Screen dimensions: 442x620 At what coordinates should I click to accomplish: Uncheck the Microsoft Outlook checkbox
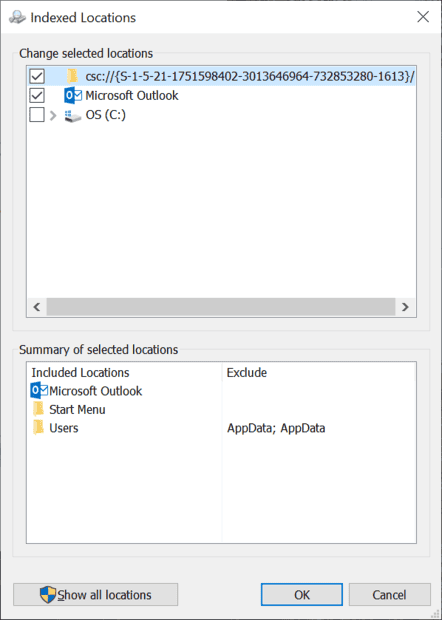pos(37,95)
